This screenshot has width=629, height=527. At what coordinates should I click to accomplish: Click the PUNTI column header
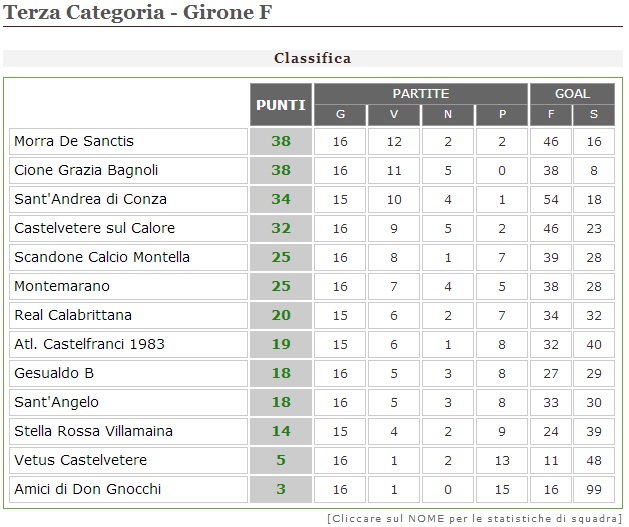click(x=281, y=105)
